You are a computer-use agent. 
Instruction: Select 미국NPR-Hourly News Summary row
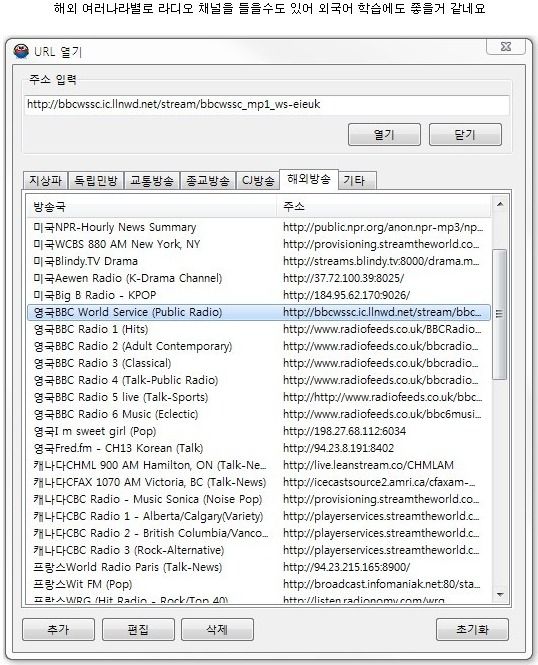[259, 227]
